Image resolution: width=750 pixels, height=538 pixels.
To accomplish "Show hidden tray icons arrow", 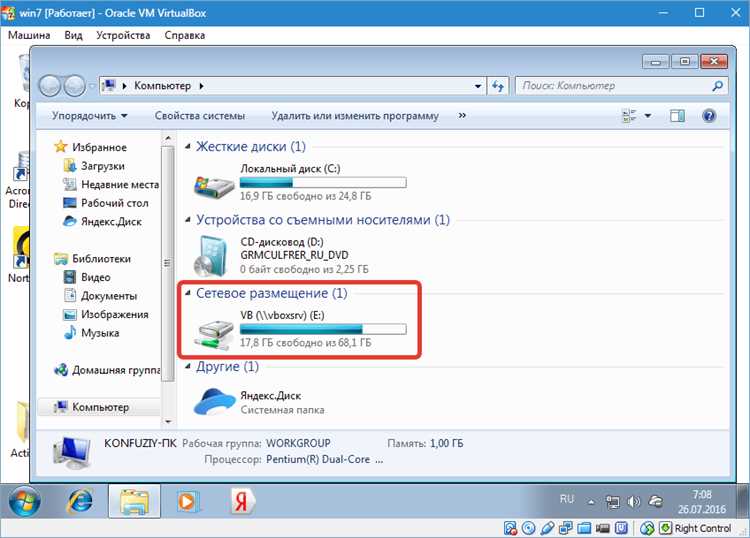I will tap(592, 502).
